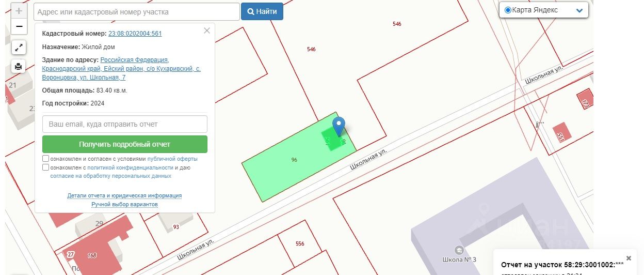The height and width of the screenshot is (275, 644).
Task: Close the cadastral info panel
Action: coord(207,30)
